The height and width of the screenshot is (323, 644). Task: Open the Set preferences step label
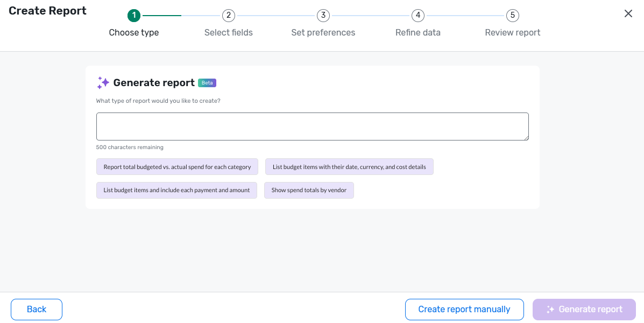click(323, 32)
